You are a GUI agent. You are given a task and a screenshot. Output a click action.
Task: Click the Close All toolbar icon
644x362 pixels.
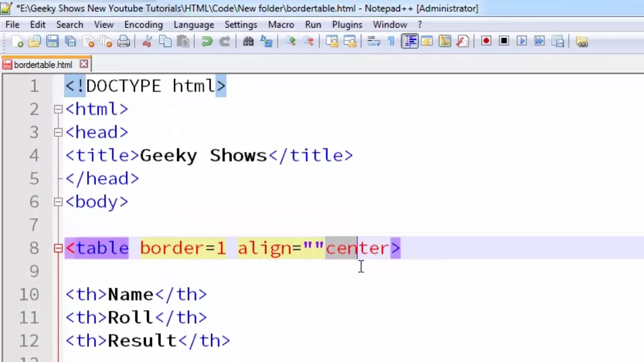pyautogui.click(x=106, y=42)
